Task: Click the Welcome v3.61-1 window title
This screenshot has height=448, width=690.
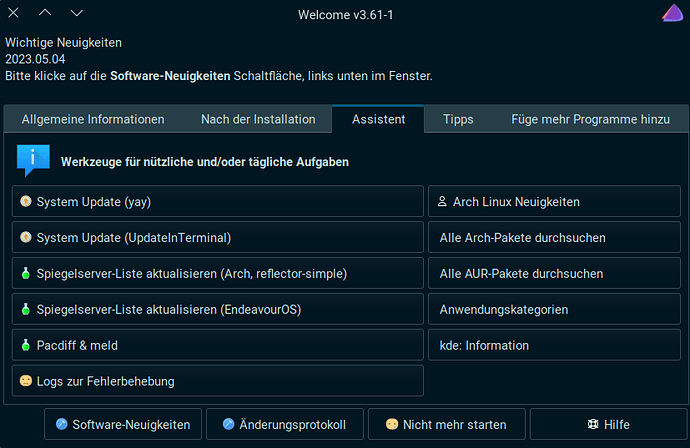Action: (x=345, y=15)
